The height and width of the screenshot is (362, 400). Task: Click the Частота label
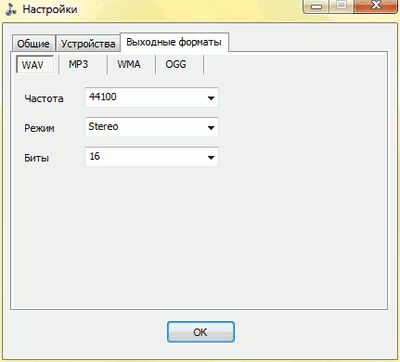point(44,99)
